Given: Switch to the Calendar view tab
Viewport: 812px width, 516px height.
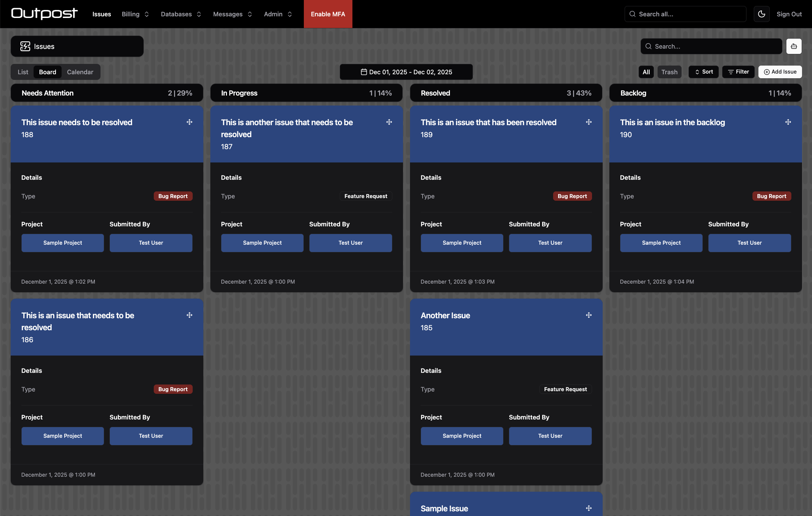Looking at the screenshot, I should (x=80, y=72).
